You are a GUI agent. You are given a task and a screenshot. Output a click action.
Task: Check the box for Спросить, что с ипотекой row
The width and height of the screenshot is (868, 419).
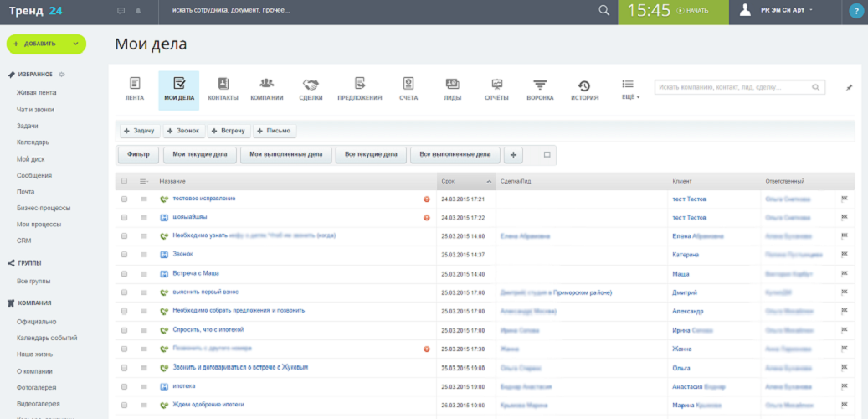click(x=124, y=330)
